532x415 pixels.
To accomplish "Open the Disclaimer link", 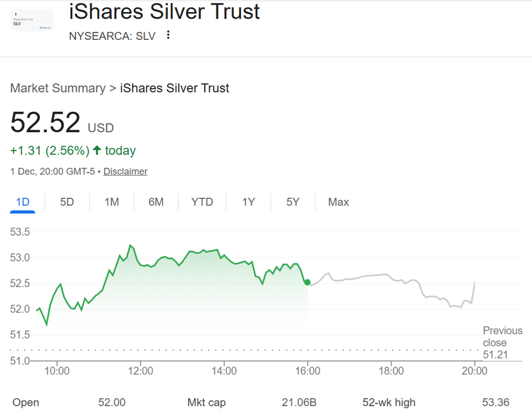I will pos(125,171).
